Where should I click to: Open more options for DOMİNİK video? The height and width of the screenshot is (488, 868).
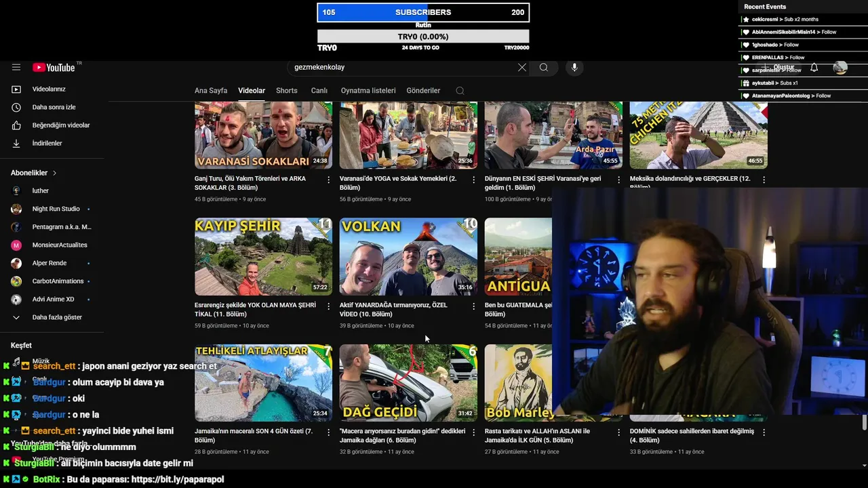click(x=764, y=432)
